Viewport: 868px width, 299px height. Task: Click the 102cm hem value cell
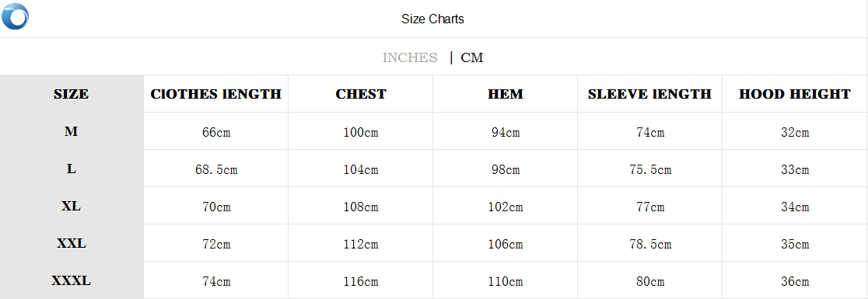click(x=505, y=207)
